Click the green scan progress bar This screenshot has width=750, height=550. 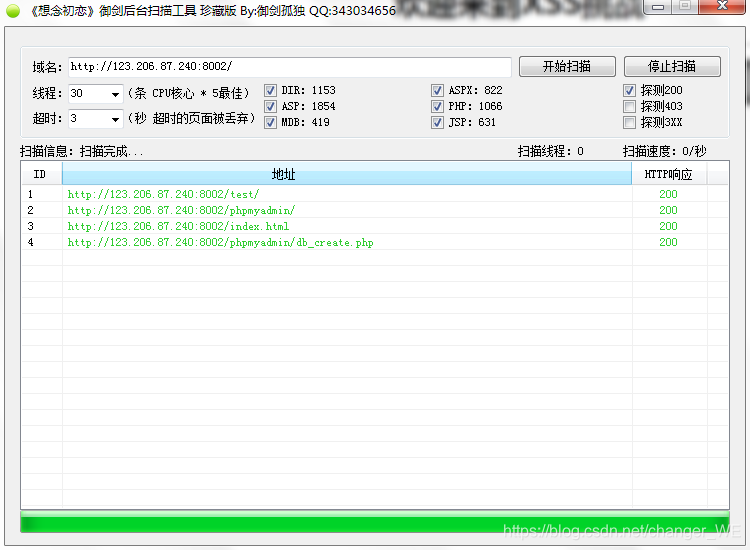(375, 522)
